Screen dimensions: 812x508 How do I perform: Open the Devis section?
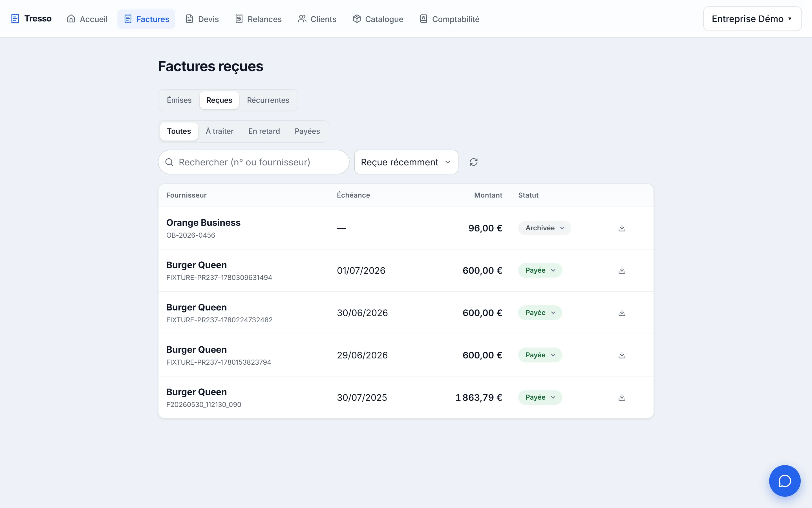[x=202, y=19]
